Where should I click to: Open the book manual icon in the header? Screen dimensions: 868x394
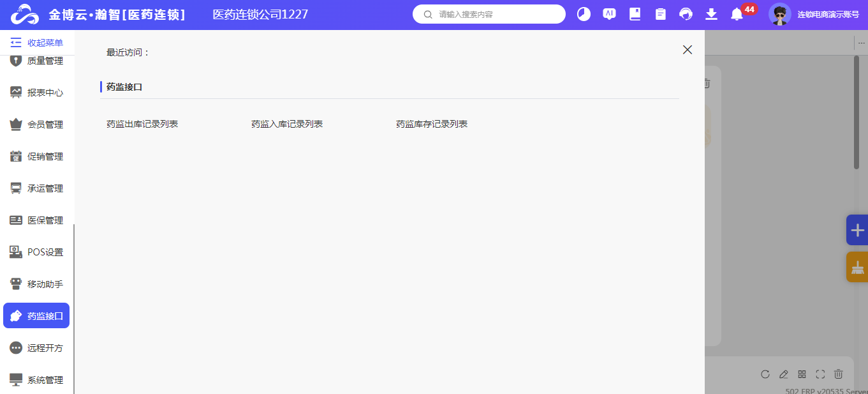(635, 14)
